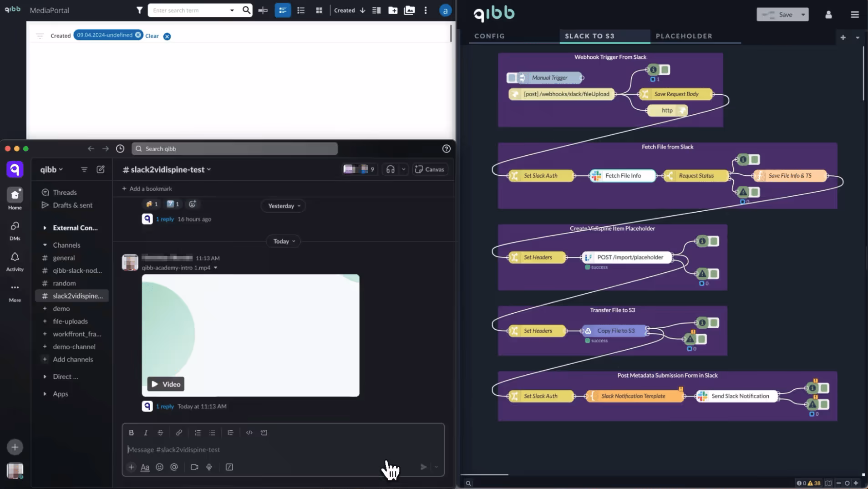Open qibb hamburger menu
Viewport: 868px width, 489px height.
854,15
